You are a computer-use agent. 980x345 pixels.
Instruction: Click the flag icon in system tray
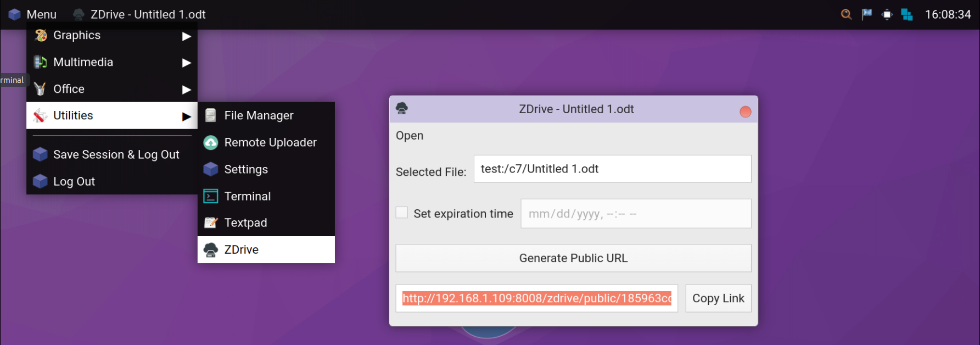867,14
